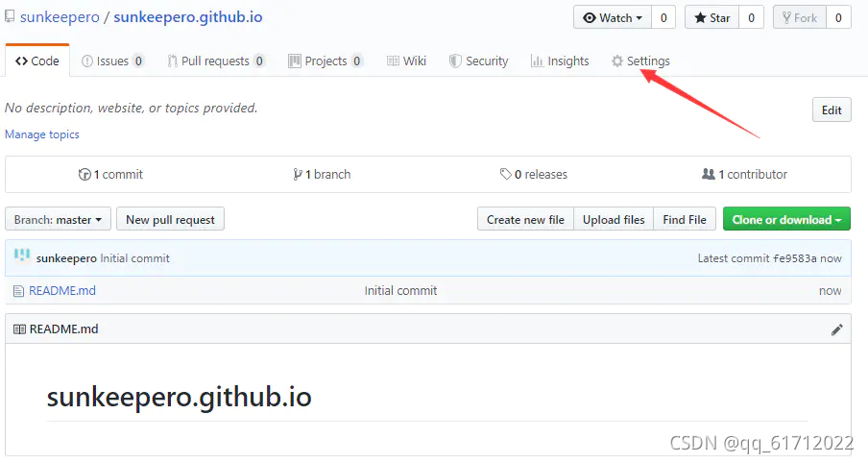Open the README.md file in the file list

(x=62, y=291)
